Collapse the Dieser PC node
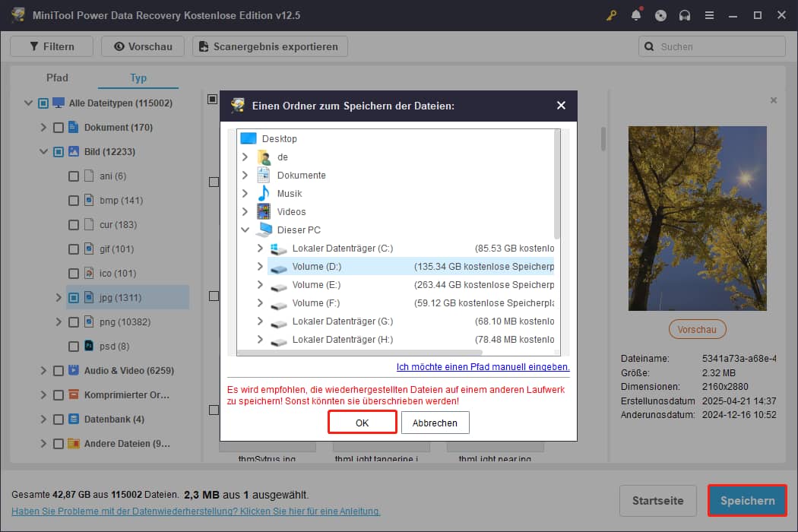The width and height of the screenshot is (798, 532). [x=245, y=230]
